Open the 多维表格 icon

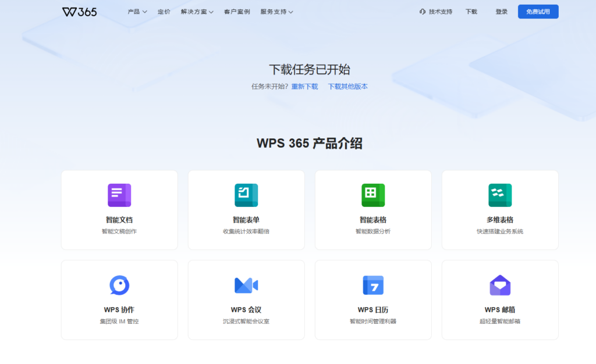click(x=499, y=195)
